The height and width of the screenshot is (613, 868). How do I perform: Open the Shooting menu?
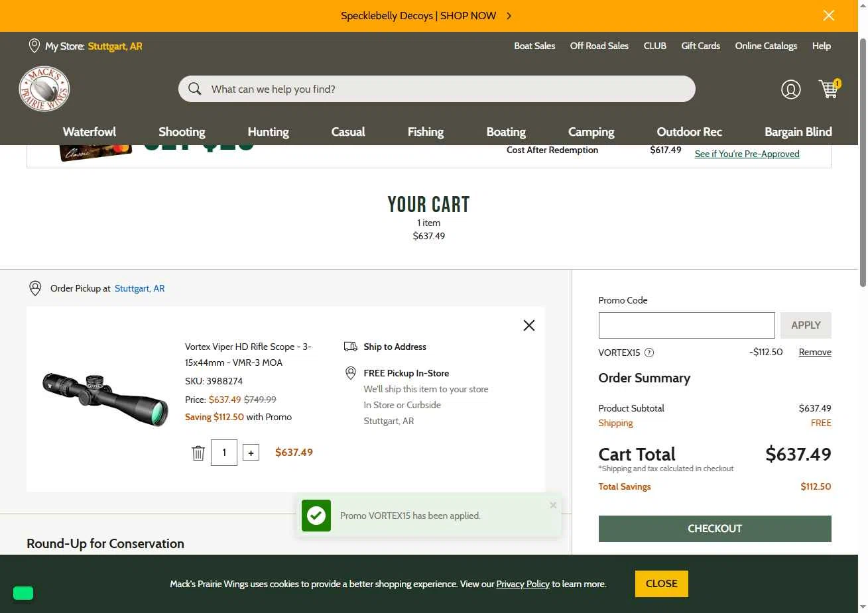click(182, 131)
